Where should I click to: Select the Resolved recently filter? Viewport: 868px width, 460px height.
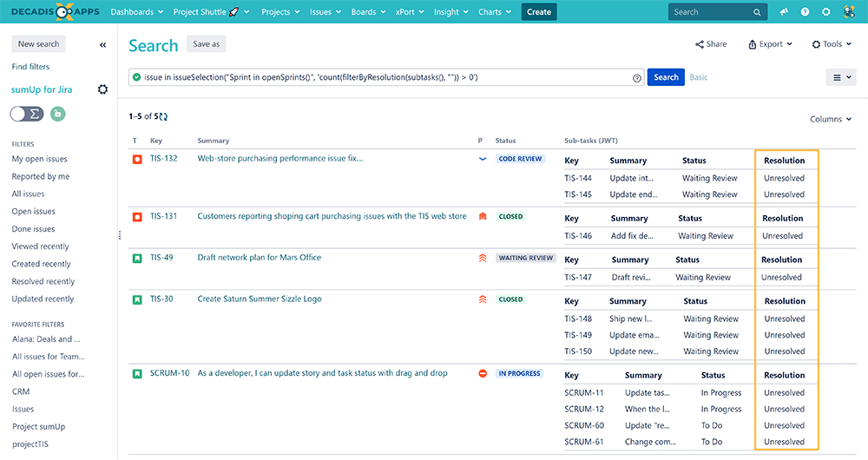click(43, 281)
